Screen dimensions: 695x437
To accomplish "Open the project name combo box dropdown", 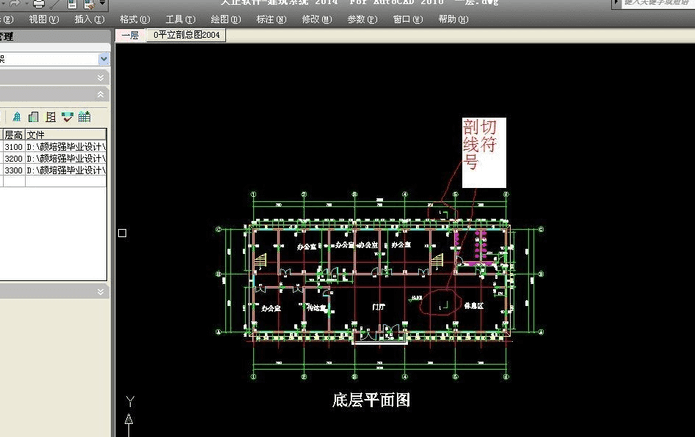I will click(103, 59).
